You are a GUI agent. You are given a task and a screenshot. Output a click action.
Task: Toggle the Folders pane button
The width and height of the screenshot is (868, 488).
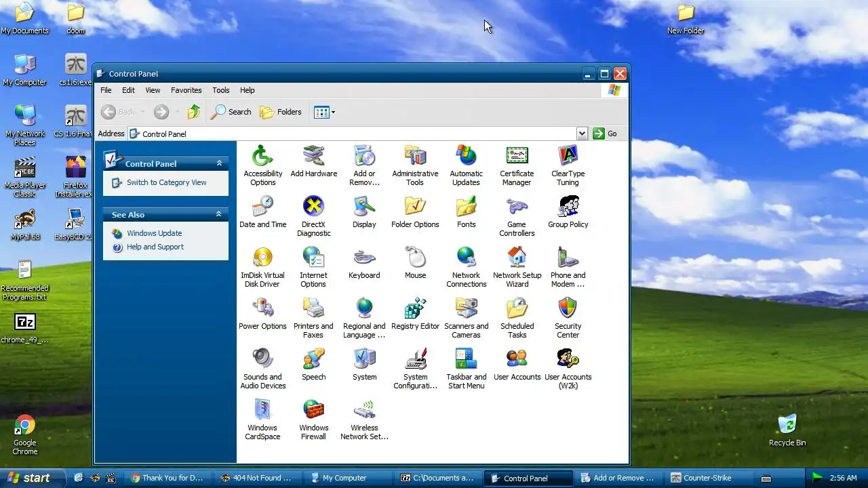(x=281, y=112)
